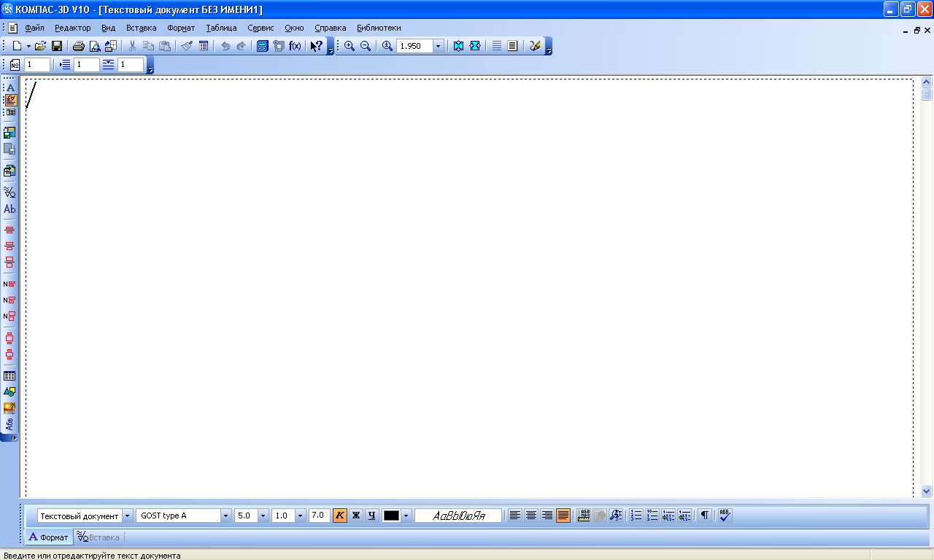Open the Редактор menu
This screenshot has height=560, width=934.
click(x=73, y=28)
